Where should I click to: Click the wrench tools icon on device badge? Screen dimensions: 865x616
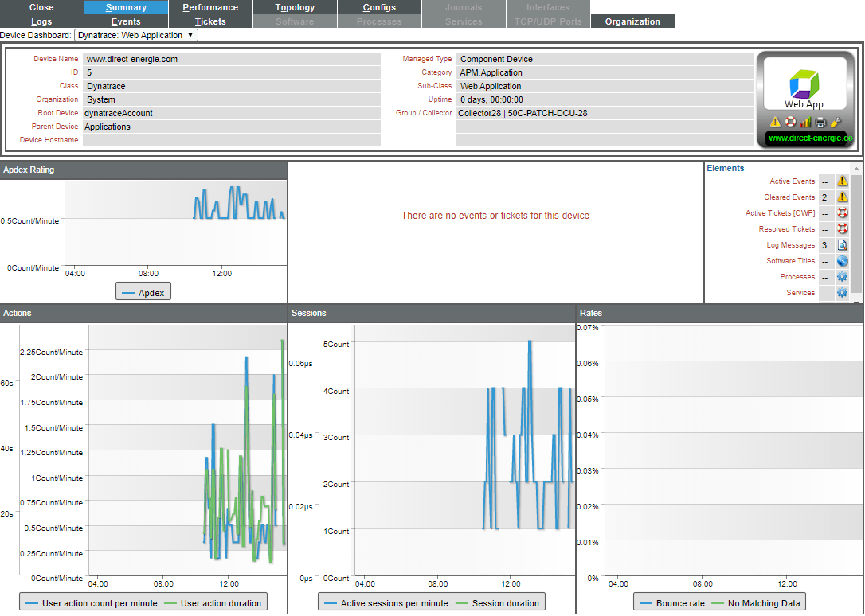(836, 122)
